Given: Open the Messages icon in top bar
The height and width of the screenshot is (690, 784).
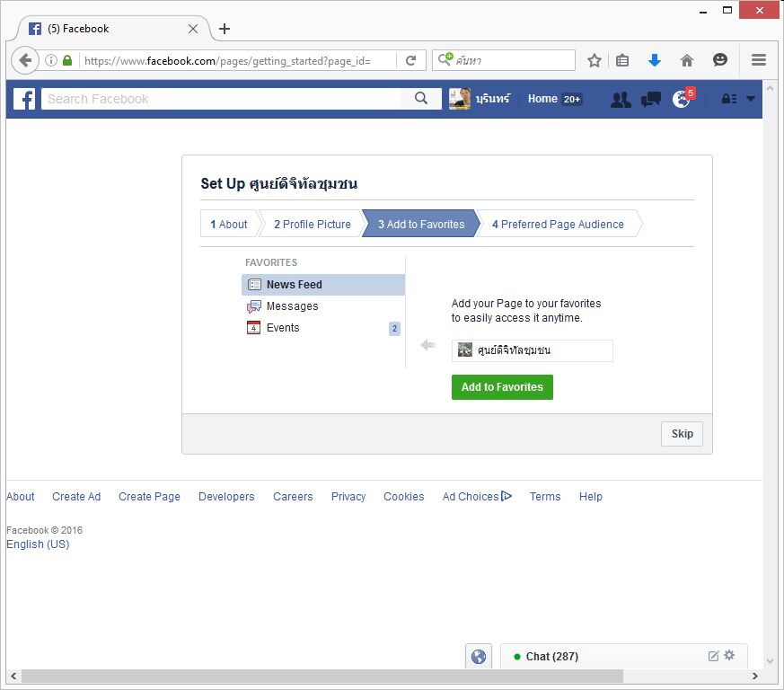Looking at the screenshot, I should click(x=651, y=100).
